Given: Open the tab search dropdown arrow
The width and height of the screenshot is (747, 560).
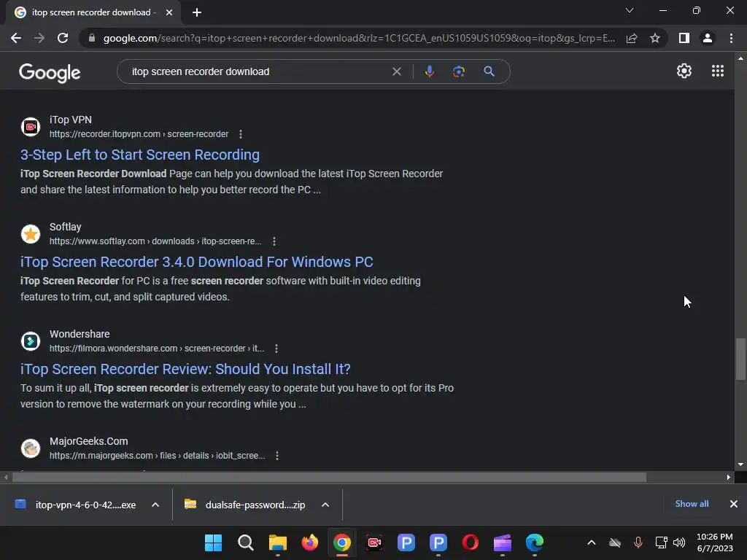Looking at the screenshot, I should pyautogui.click(x=630, y=10).
